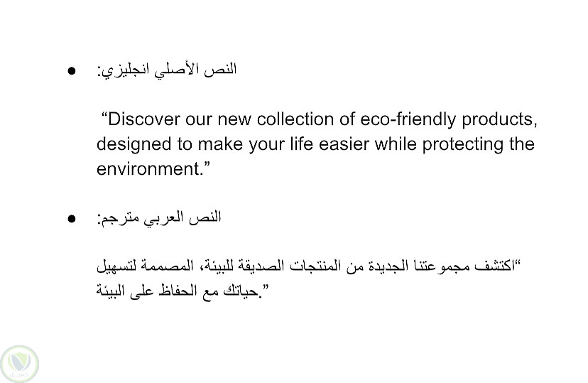Click the circular green shield logo watermark
This screenshot has height=383, width=588.
(19, 364)
